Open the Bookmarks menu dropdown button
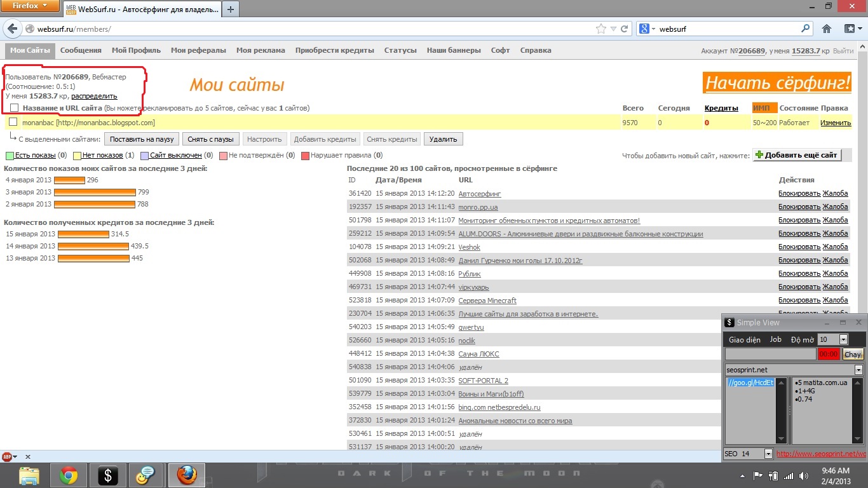This screenshot has width=868, height=488. [852, 29]
